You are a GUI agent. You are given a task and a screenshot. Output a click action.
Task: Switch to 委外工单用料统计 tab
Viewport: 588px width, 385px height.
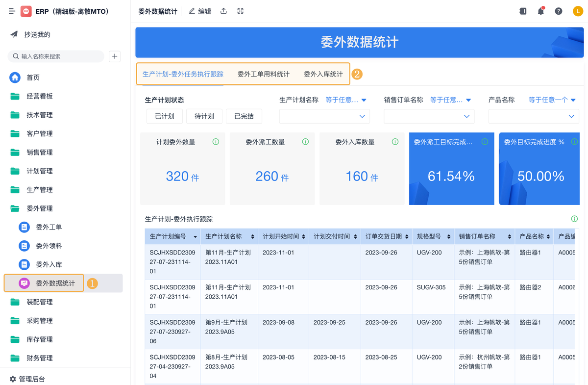pos(263,74)
